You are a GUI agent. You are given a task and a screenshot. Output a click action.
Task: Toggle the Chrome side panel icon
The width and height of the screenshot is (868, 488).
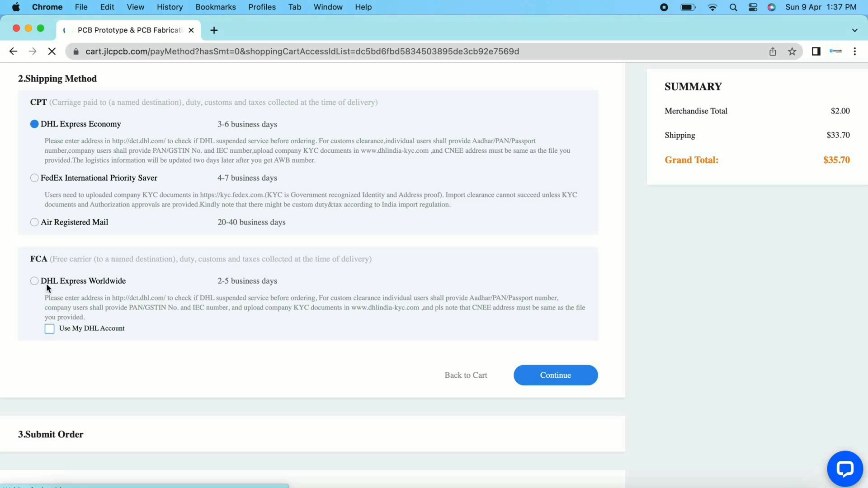pyautogui.click(x=816, y=52)
